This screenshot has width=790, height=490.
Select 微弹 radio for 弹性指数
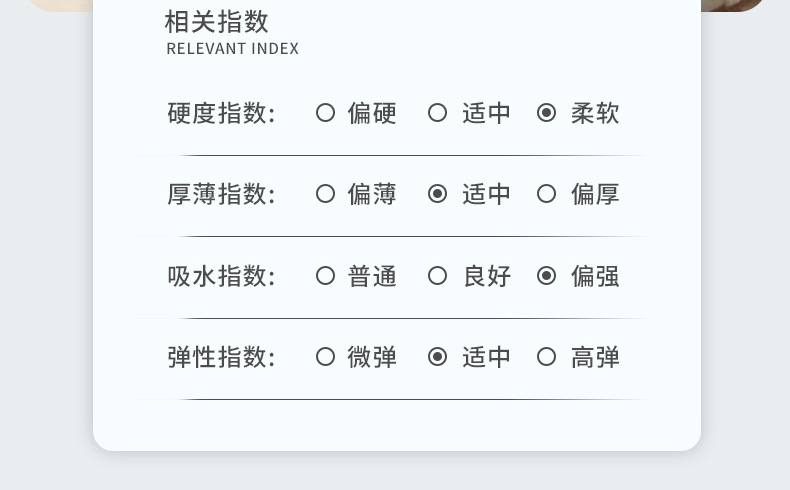click(325, 356)
